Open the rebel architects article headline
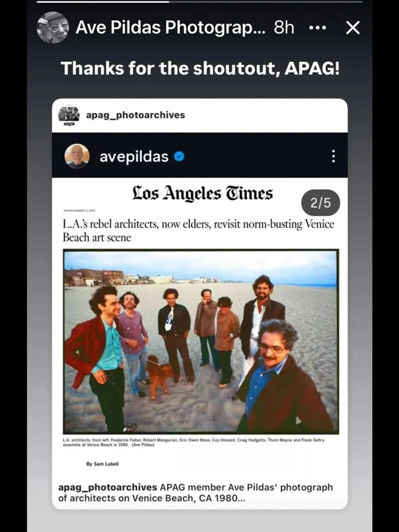This screenshot has width=399, height=532. point(198,231)
